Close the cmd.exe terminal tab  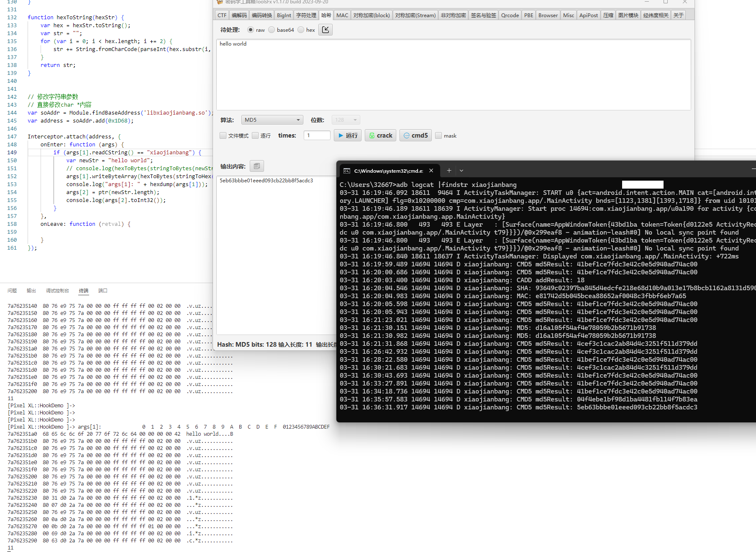tap(431, 171)
